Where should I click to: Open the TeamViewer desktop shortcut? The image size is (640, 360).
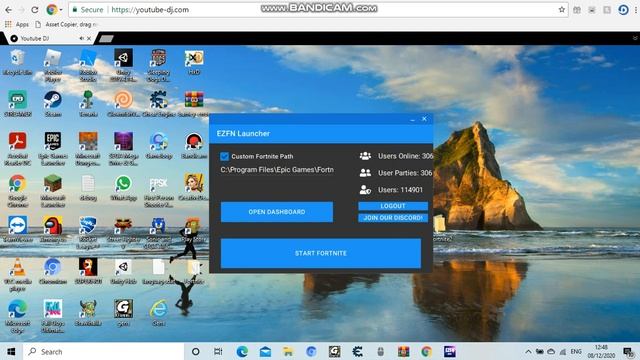tap(17, 229)
